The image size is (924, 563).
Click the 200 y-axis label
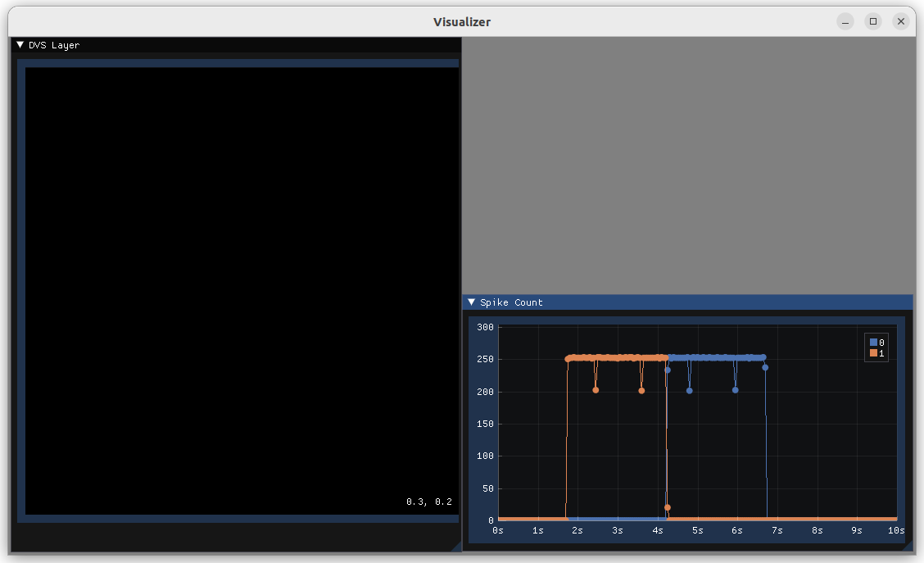485,392
